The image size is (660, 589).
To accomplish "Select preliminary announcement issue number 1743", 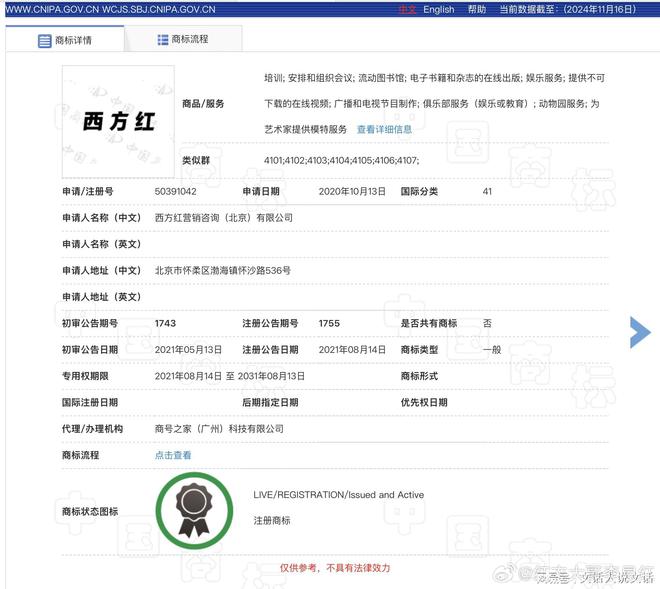I will coord(165,323).
